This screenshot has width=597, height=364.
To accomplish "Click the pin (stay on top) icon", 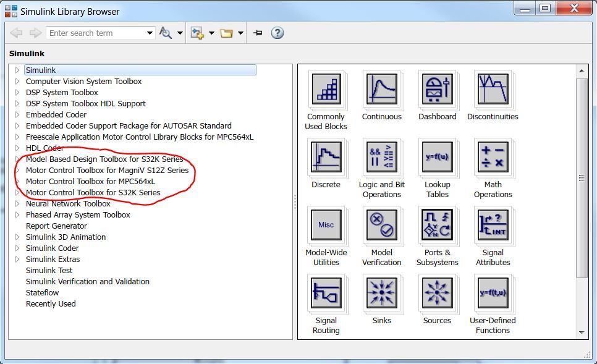I will point(258,33).
